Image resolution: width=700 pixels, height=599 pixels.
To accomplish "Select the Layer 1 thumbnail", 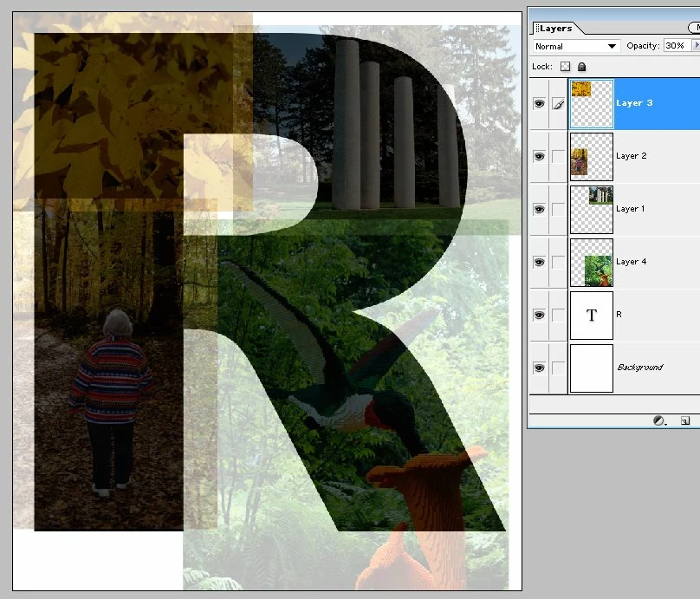I will pos(592,210).
